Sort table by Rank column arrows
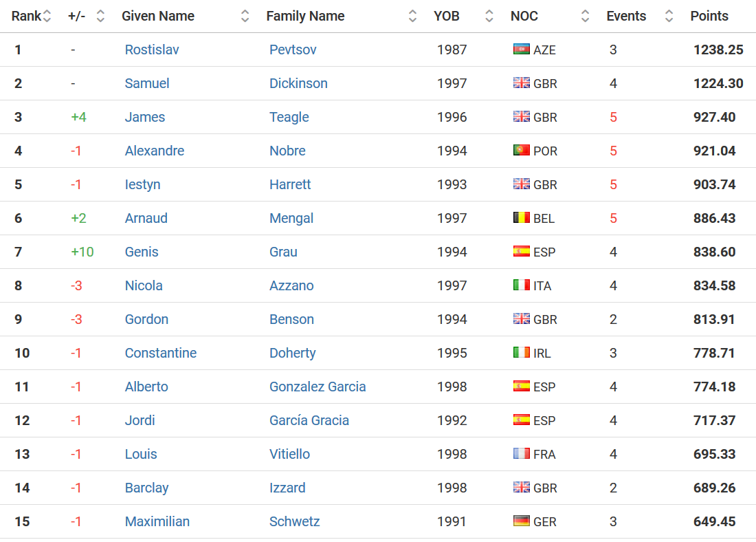Viewport: 756px width, 542px height. [47, 16]
